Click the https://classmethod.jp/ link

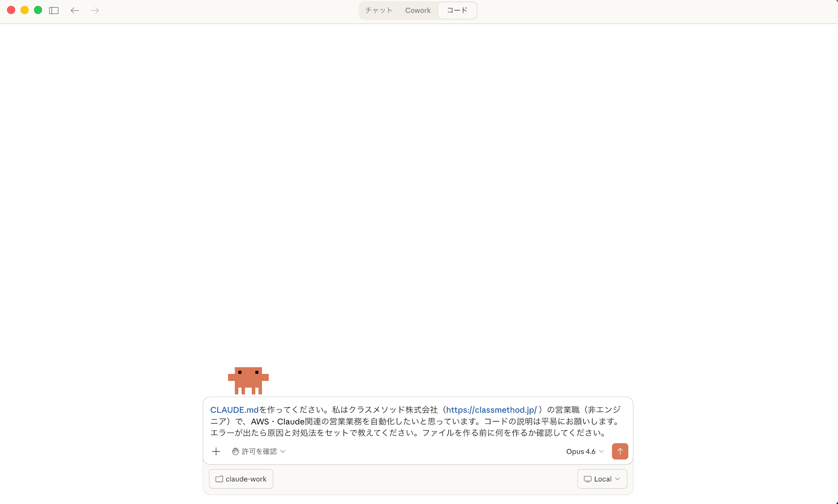pos(491,410)
